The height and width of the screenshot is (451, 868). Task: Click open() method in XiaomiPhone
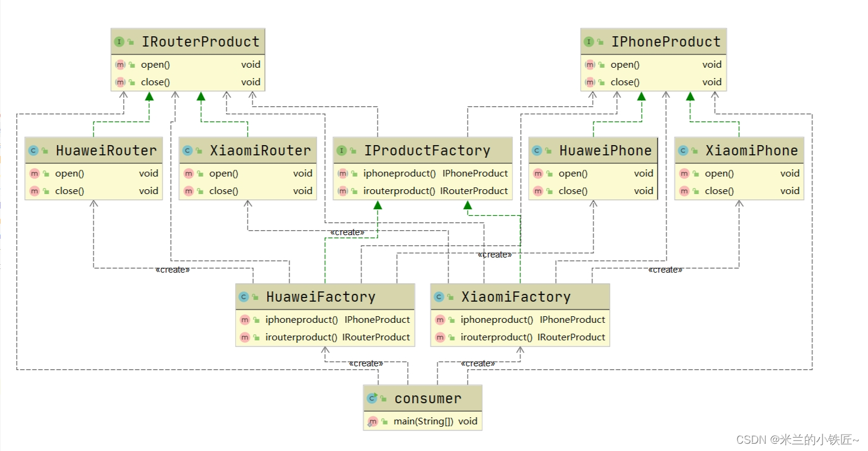(x=719, y=174)
